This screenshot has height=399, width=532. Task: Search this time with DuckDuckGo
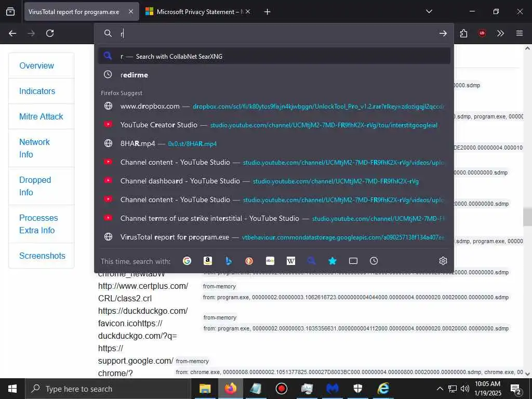coord(249,261)
